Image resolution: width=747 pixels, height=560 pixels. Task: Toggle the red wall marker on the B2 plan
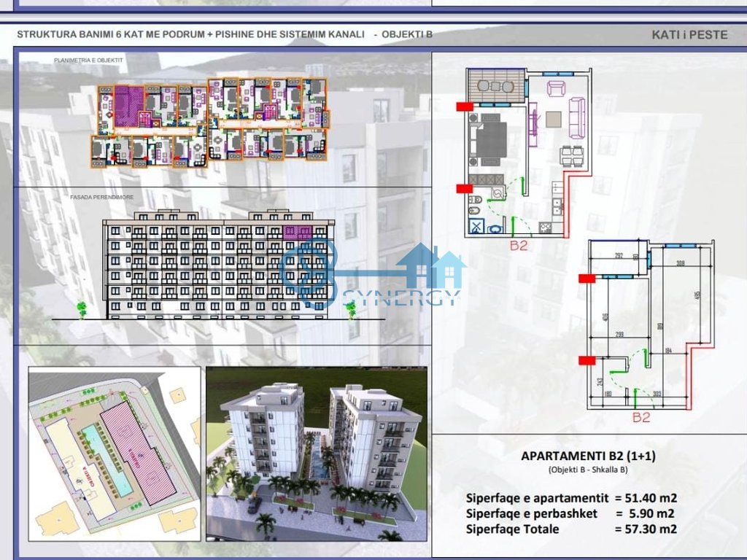[x=463, y=106]
